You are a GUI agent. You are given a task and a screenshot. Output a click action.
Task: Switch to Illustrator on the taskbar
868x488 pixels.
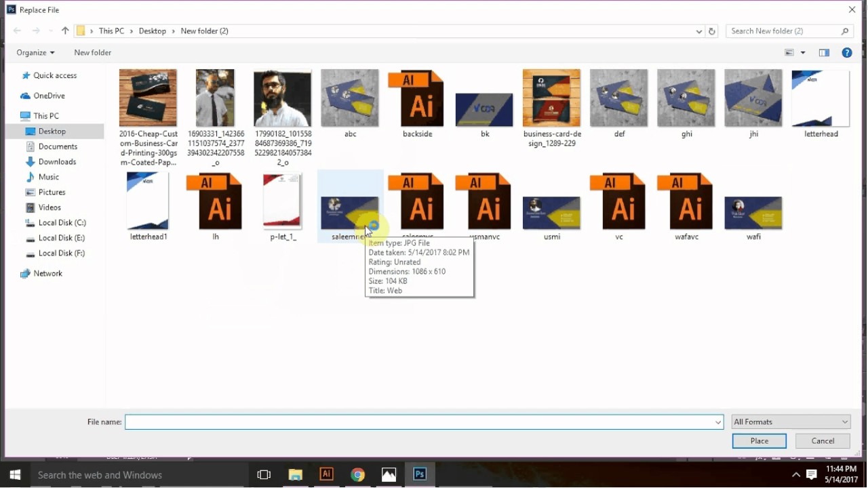(326, 474)
